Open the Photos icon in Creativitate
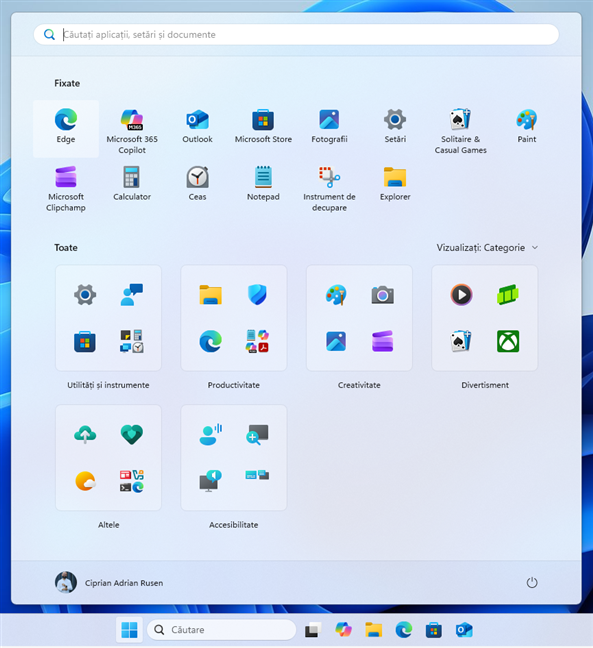 (336, 341)
